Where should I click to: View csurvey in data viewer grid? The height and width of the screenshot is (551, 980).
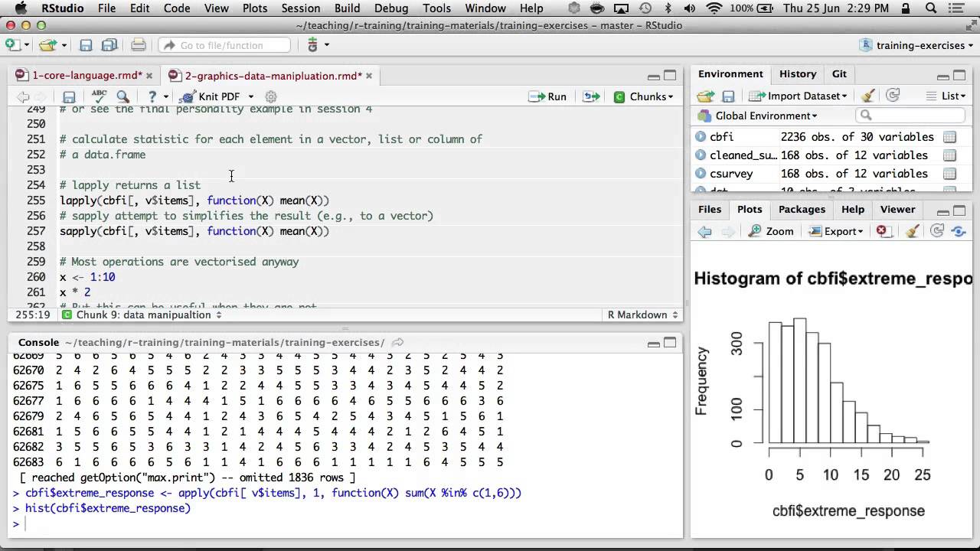949,174
